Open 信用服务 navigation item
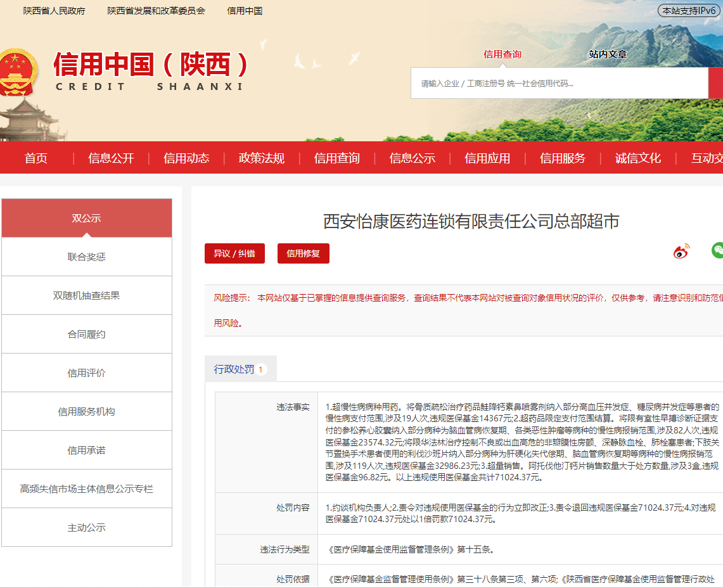This screenshot has height=588, width=723. (563, 158)
